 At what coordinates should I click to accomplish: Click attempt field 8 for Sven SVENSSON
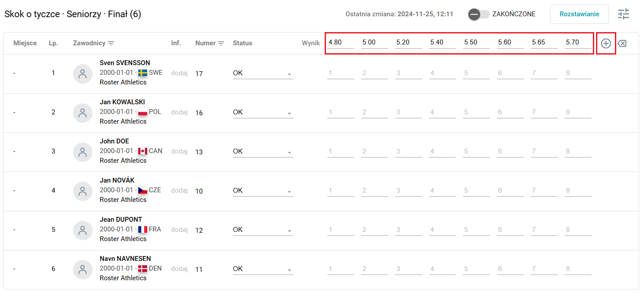pos(578,73)
